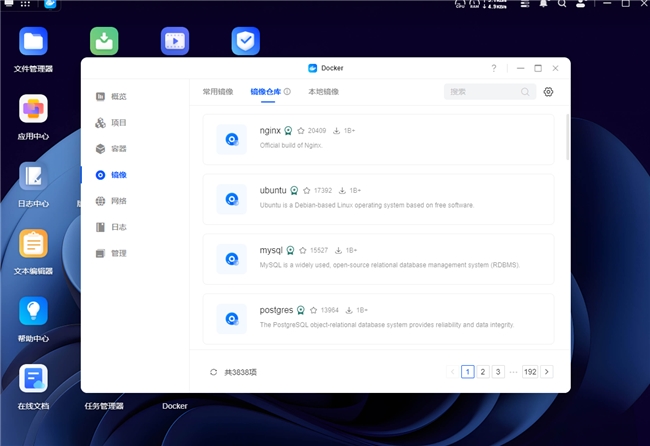Open the video player desktop icon
Viewport: 650px width, 446px height.
coord(175,41)
